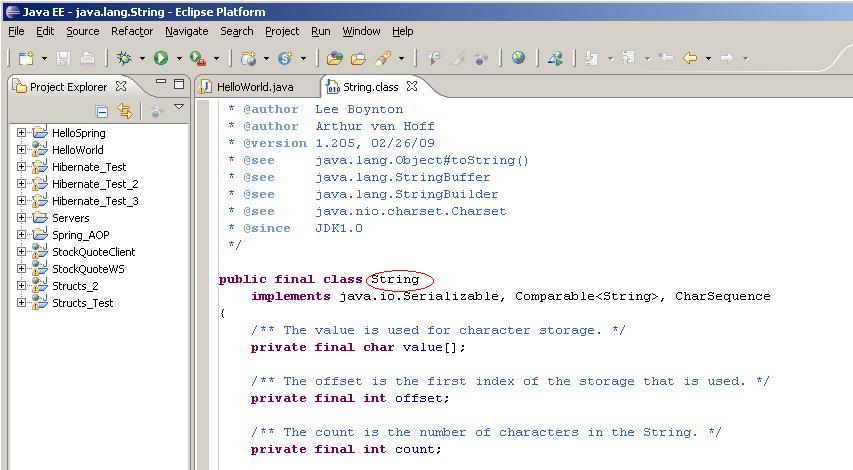Open the Run configurations dropdown arrow
This screenshot has width=853, height=470.
pyautogui.click(x=179, y=58)
